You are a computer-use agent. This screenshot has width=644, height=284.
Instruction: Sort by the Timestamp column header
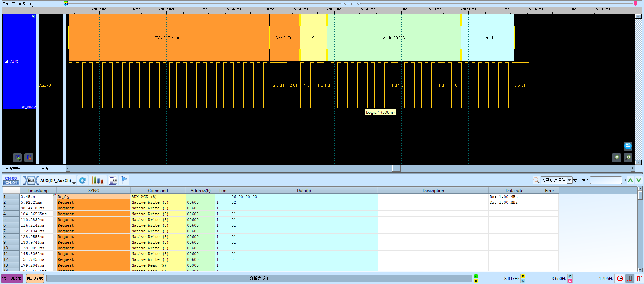38,190
